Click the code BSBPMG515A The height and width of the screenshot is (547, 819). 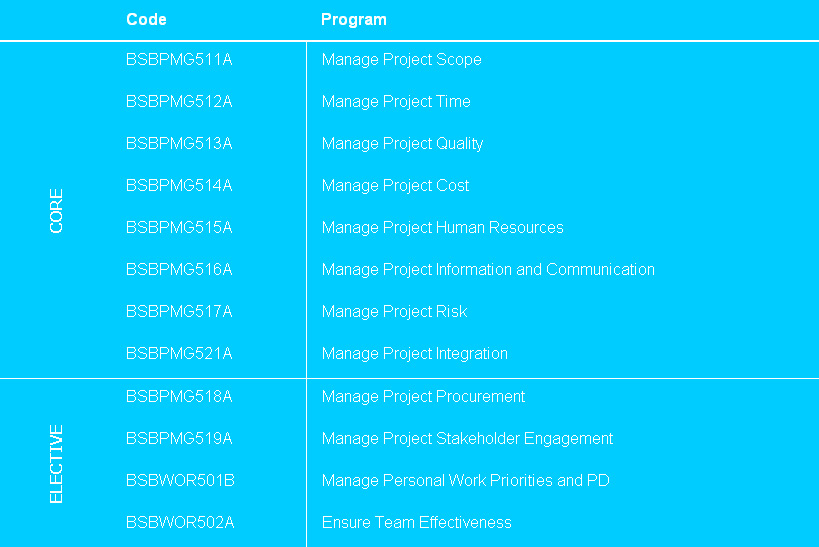point(179,228)
